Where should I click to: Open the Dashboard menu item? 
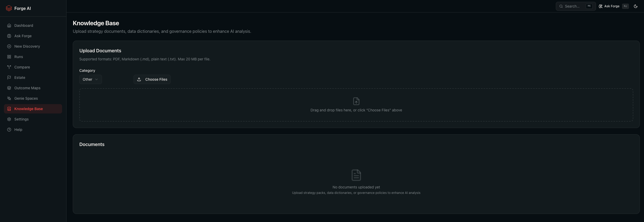click(33, 26)
